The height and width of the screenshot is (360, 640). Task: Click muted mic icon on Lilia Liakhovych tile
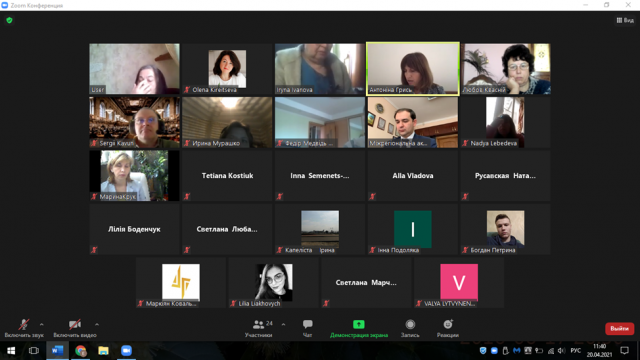click(x=233, y=303)
